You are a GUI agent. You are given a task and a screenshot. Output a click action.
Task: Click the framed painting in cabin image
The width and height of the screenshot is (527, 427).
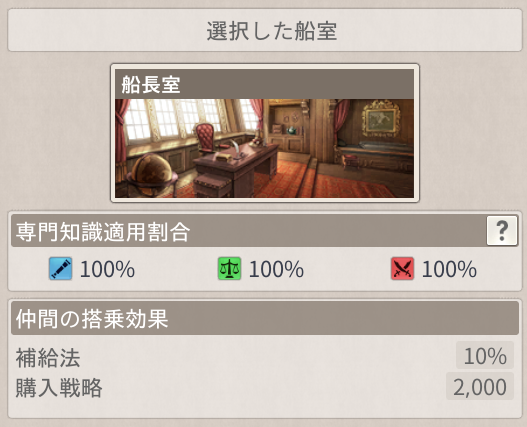tap(381, 119)
